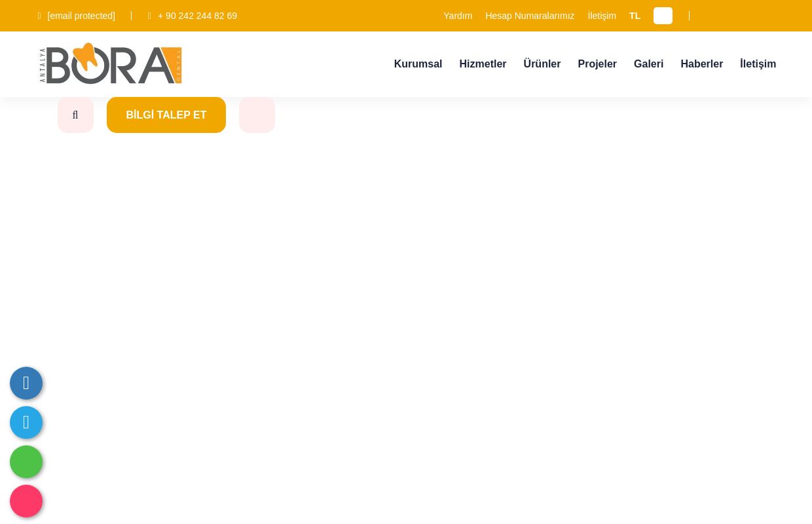The width and height of the screenshot is (812, 524).
Task: Open the Kurumsal menu
Action: click(418, 64)
